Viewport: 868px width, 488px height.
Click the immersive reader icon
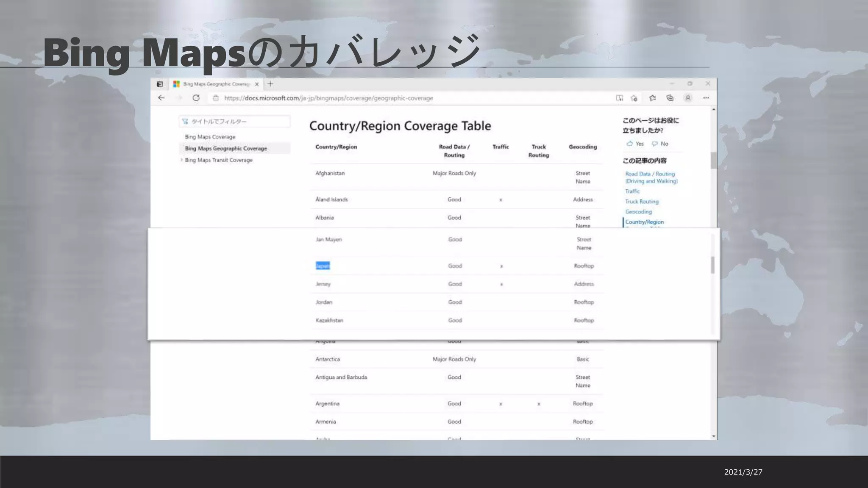click(620, 98)
